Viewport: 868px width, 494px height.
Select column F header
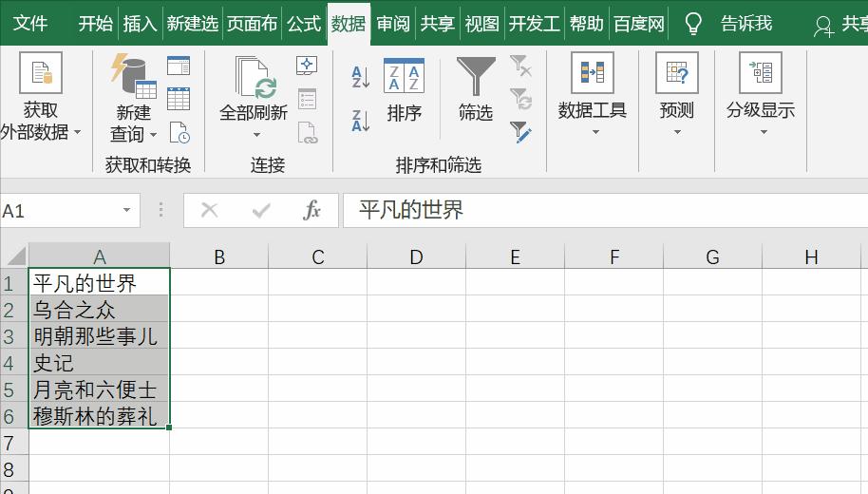[613, 256]
